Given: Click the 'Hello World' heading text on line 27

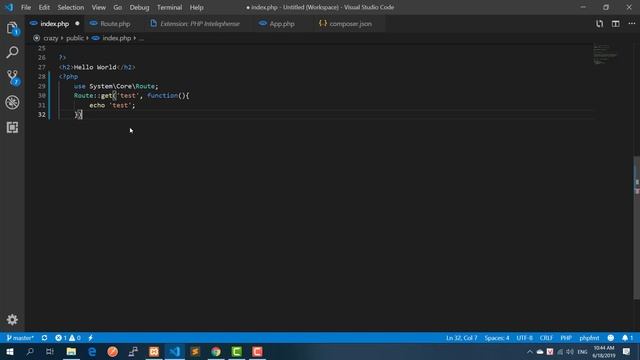Looking at the screenshot, I should click(x=95, y=67).
